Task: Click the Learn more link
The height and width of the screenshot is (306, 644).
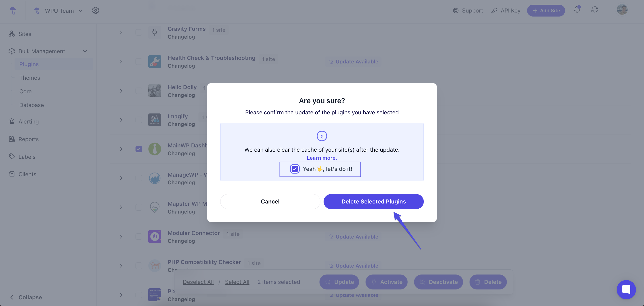Action: click(322, 158)
